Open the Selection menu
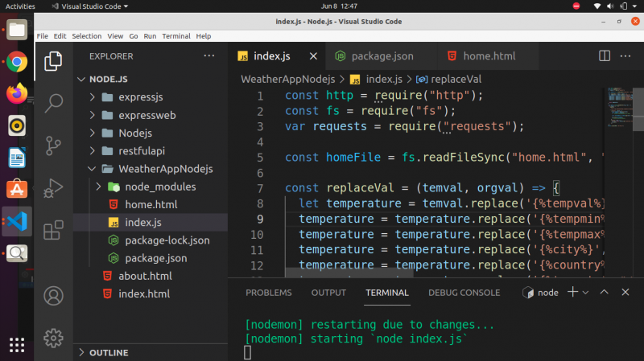Image resolution: width=644 pixels, height=361 pixels. tap(87, 36)
